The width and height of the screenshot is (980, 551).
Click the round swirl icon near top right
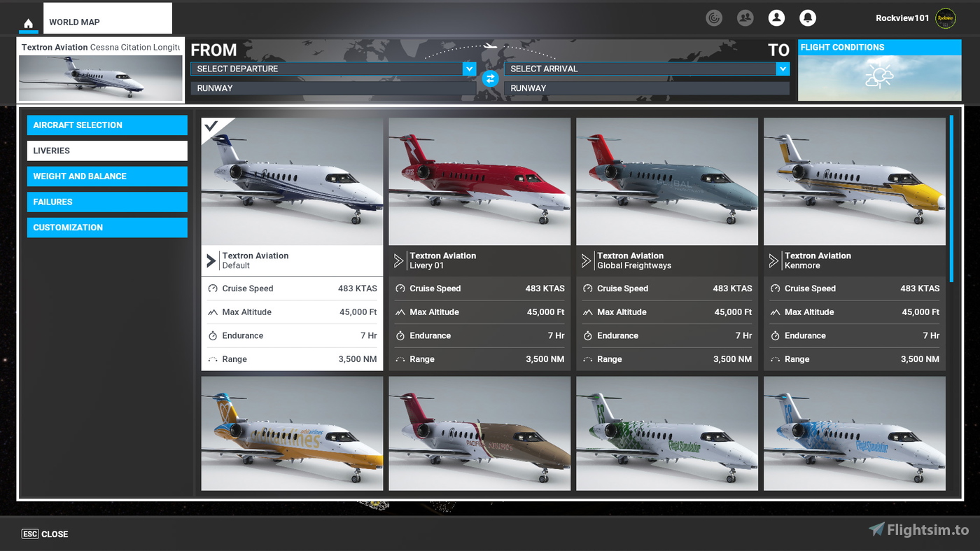coord(714,18)
